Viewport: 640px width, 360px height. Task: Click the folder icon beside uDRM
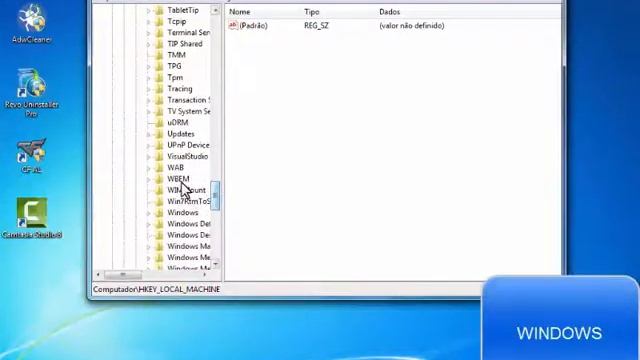point(159,122)
